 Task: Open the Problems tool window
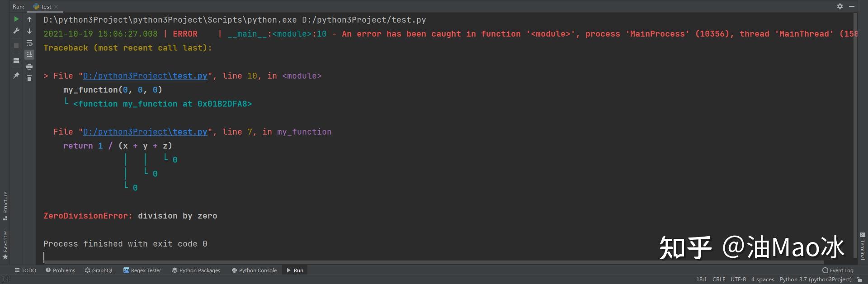(x=60, y=270)
